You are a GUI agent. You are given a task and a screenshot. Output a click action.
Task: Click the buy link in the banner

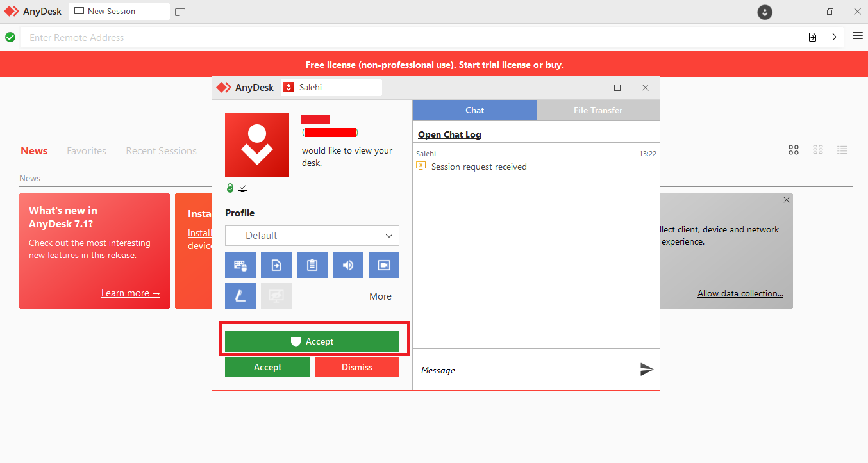pyautogui.click(x=553, y=65)
